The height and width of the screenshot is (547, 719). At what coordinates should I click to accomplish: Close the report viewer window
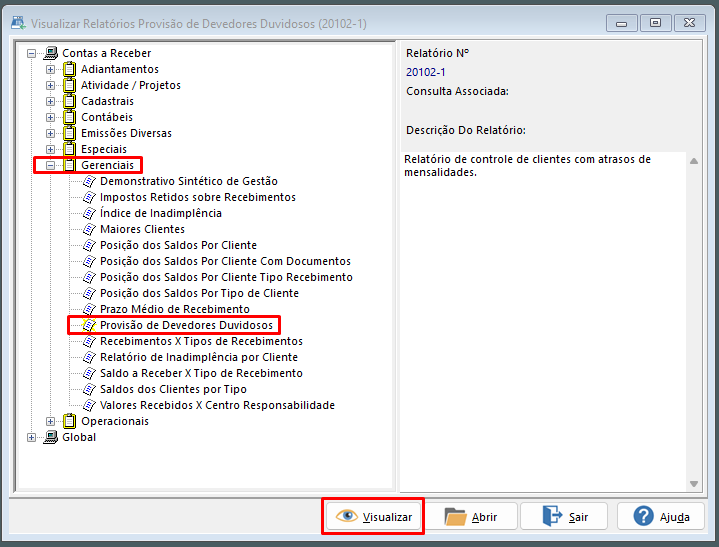click(689, 23)
